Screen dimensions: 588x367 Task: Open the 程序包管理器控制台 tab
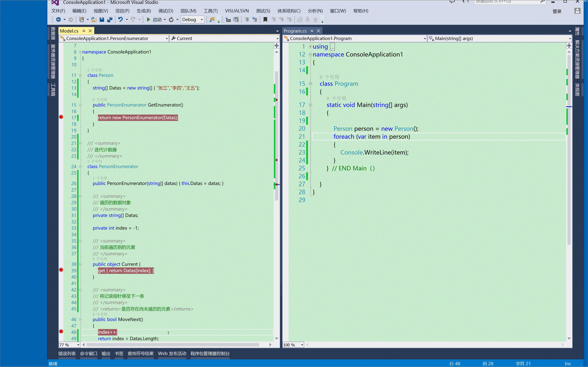click(210, 353)
